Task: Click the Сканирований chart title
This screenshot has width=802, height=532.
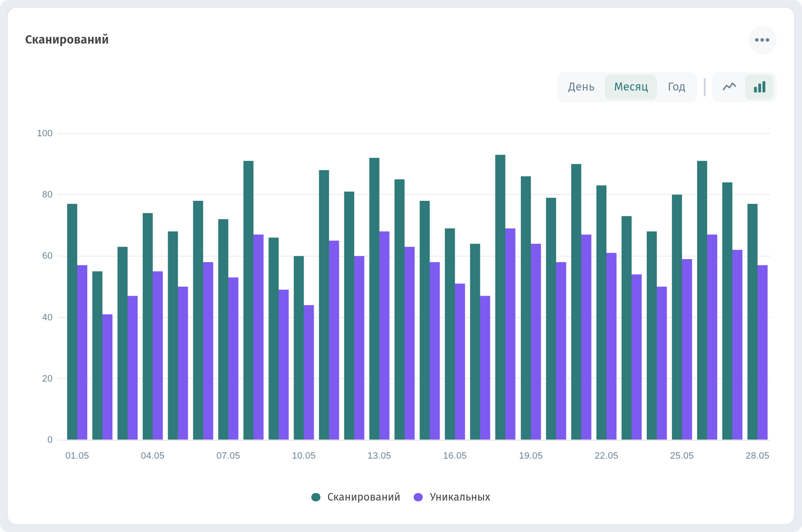Action: (x=67, y=40)
